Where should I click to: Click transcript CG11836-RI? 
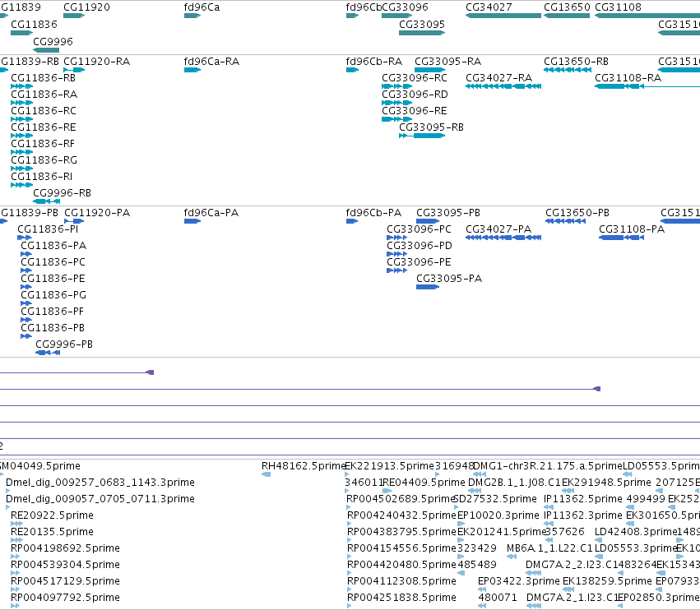(x=22, y=185)
